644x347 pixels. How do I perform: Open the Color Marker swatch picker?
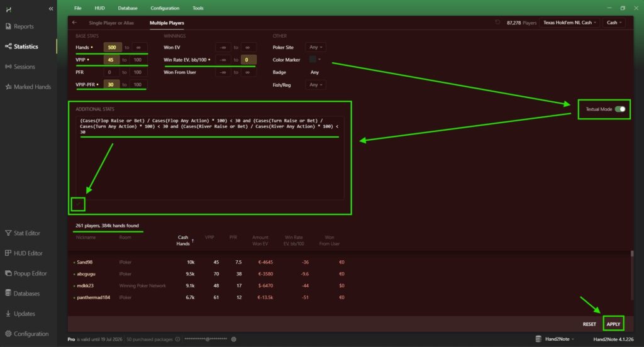click(314, 60)
